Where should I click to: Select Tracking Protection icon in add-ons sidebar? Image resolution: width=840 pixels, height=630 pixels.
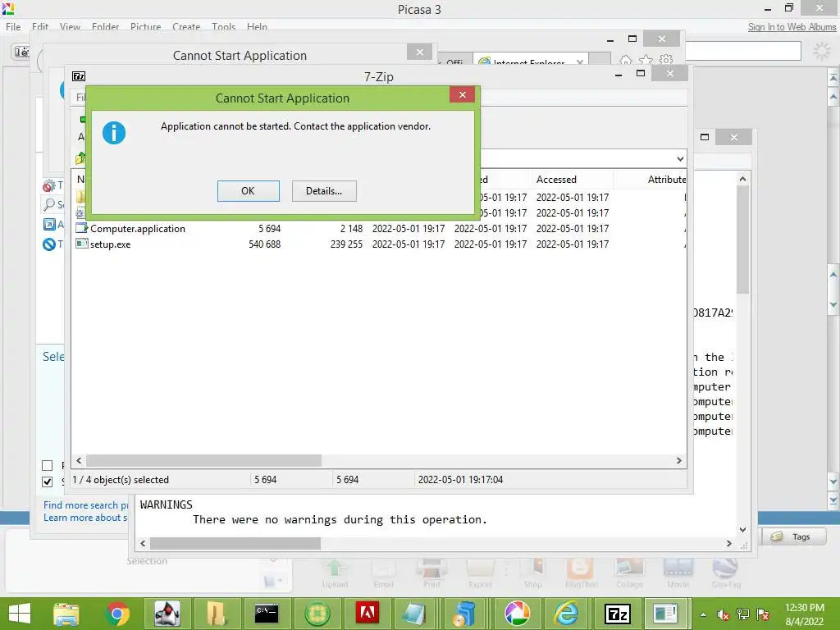(48, 244)
